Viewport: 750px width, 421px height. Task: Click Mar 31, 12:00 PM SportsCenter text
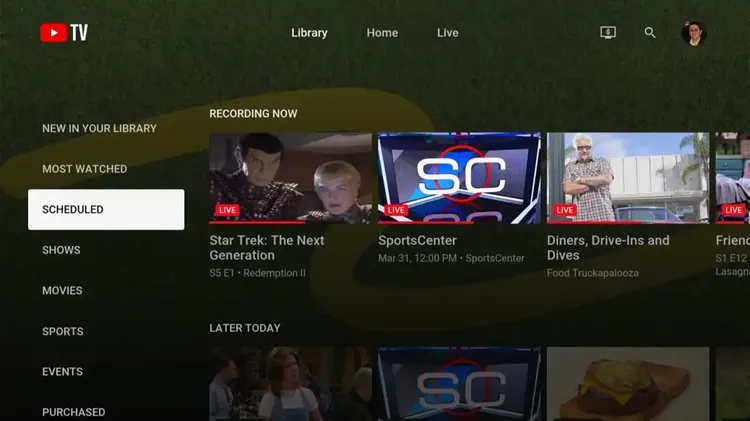coord(451,258)
